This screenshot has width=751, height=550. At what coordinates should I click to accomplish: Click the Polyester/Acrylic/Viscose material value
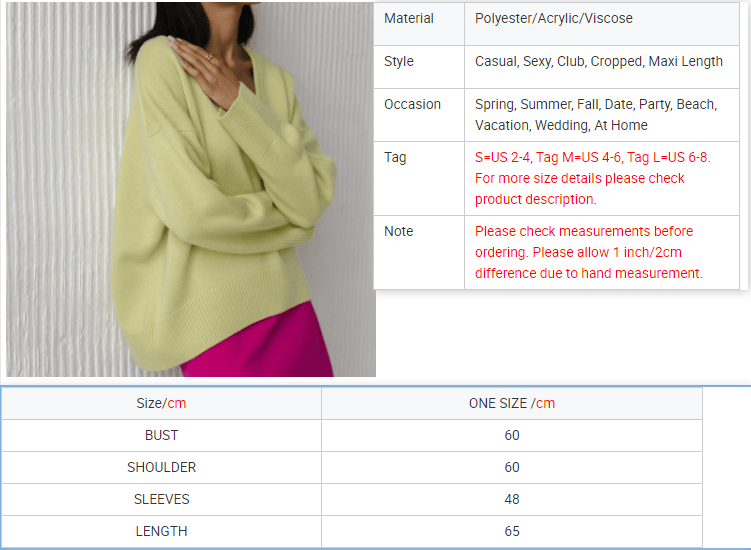point(554,18)
